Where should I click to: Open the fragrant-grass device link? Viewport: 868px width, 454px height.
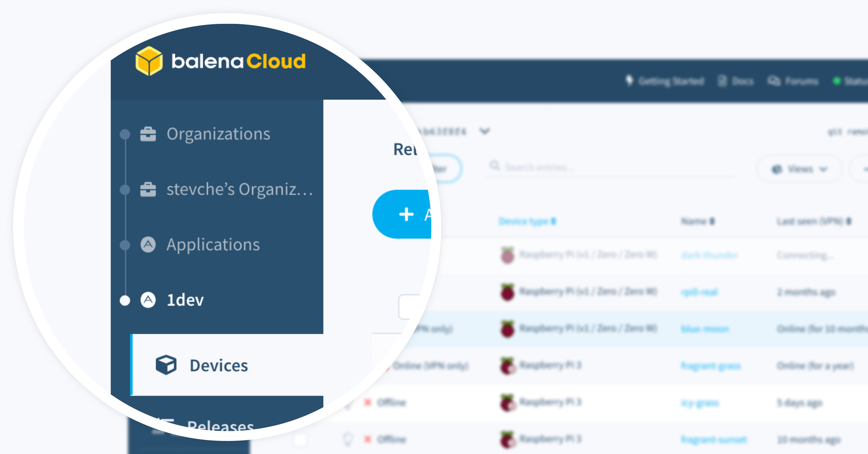pyautogui.click(x=711, y=366)
